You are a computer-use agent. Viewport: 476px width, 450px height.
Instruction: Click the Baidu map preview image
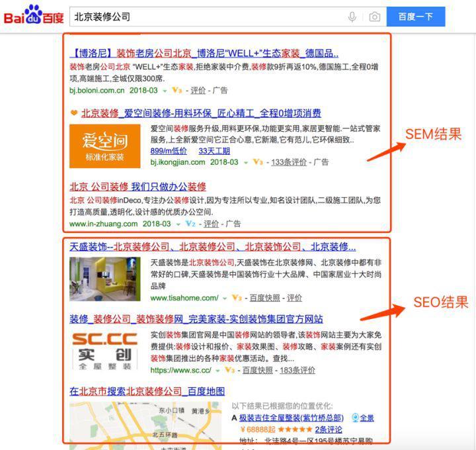145,426
